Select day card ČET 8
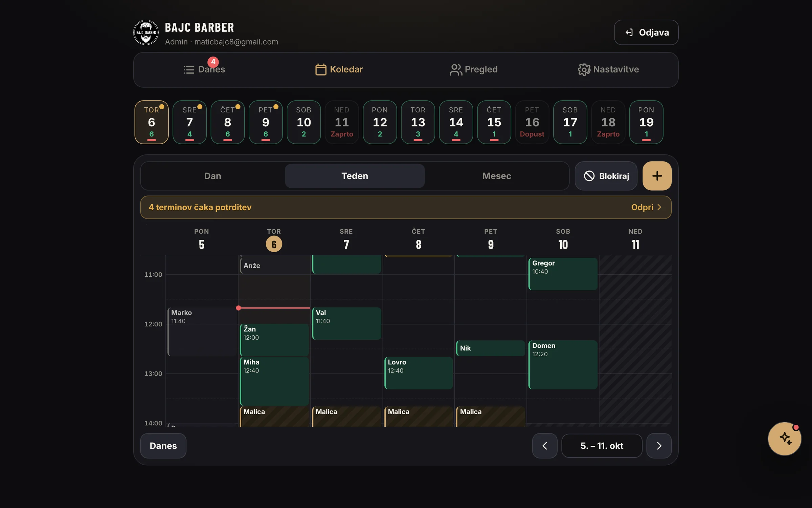This screenshot has width=812, height=508. (228, 122)
